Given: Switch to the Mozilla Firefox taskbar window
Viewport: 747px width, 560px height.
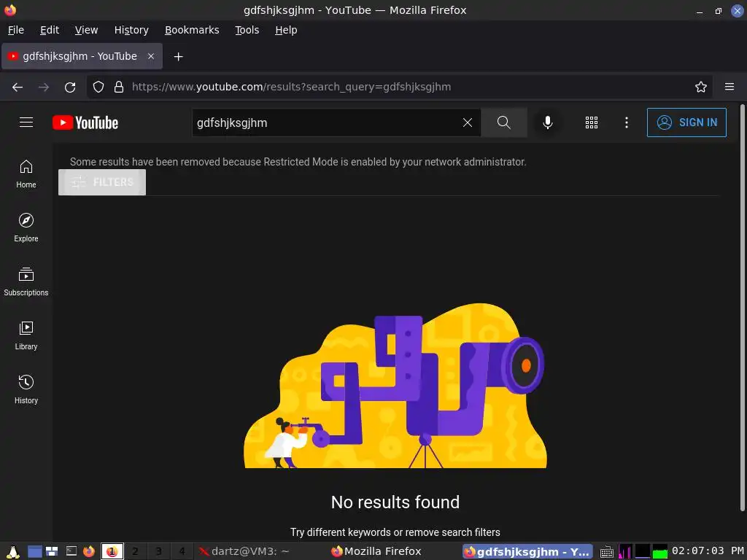Looking at the screenshot, I should tap(376, 551).
